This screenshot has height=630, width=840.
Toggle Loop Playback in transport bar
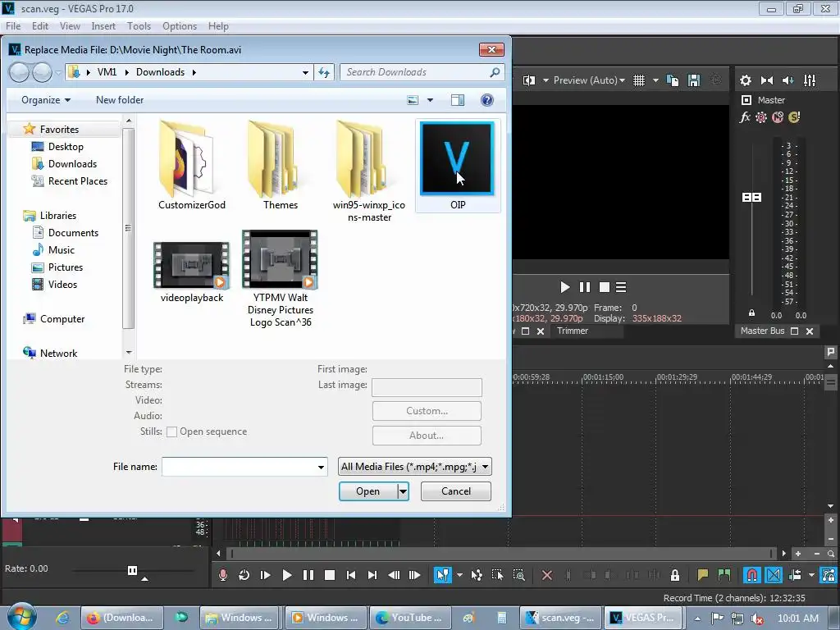click(244, 575)
